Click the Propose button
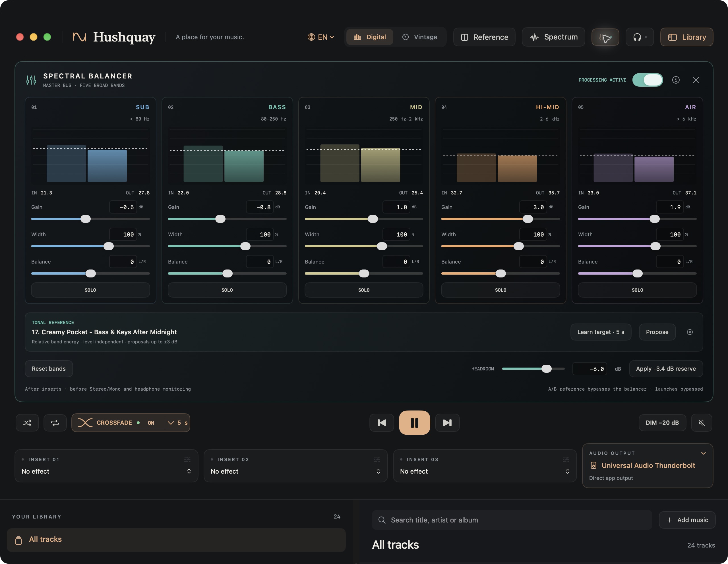 click(x=657, y=332)
